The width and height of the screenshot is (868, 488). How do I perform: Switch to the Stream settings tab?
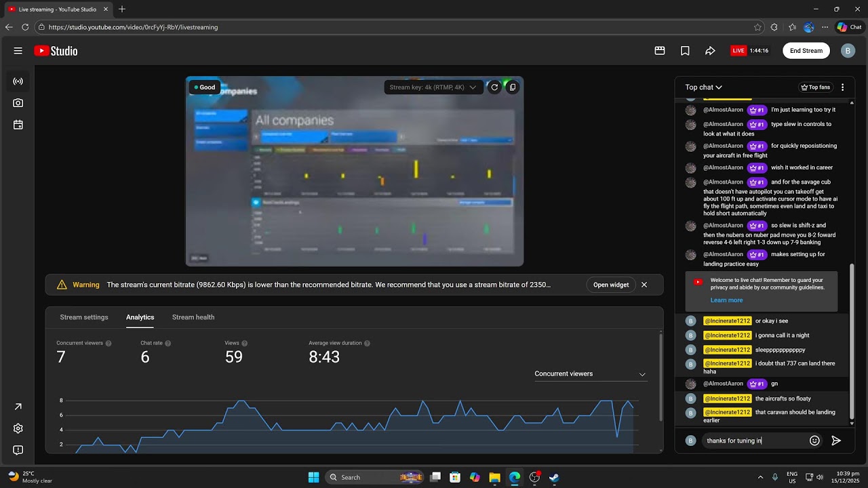coord(84,317)
